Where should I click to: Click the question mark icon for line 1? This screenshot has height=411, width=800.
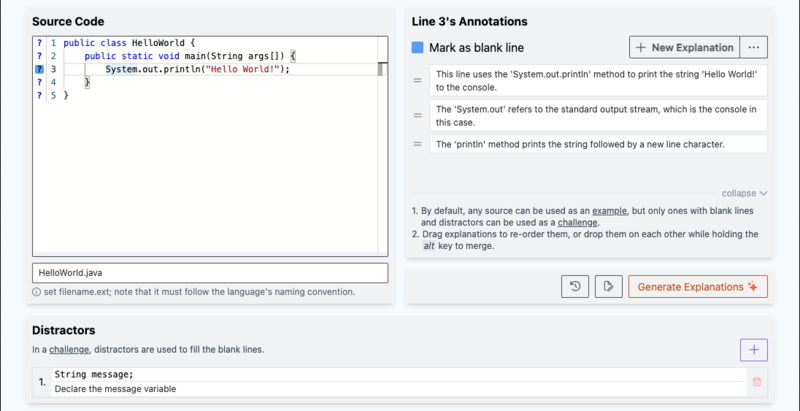point(39,43)
